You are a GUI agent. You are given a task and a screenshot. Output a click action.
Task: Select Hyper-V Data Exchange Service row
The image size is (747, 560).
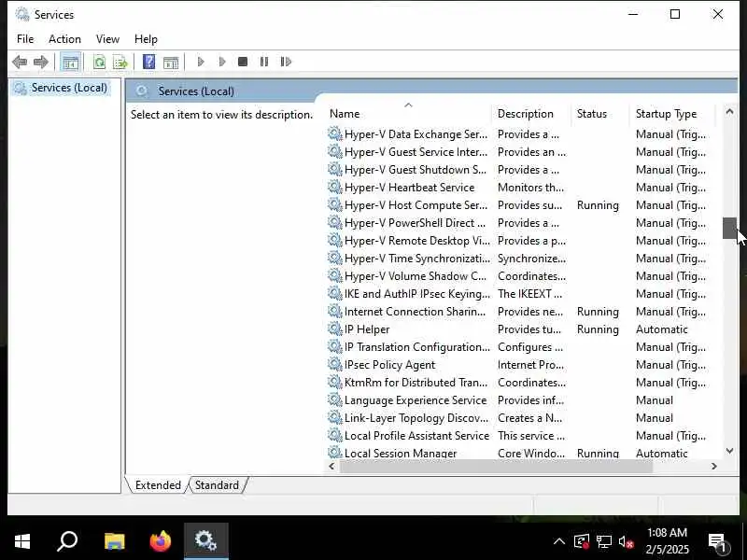521,134
